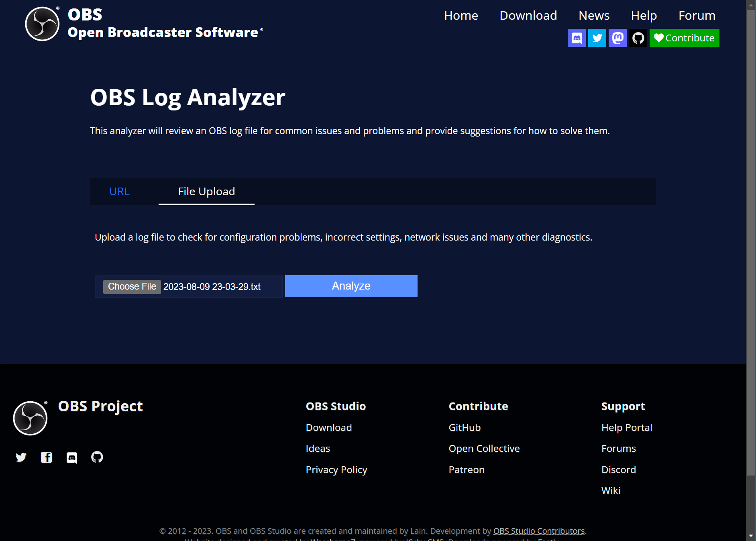The height and width of the screenshot is (541, 756).
Task: Click the green Contribute button
Action: (684, 38)
